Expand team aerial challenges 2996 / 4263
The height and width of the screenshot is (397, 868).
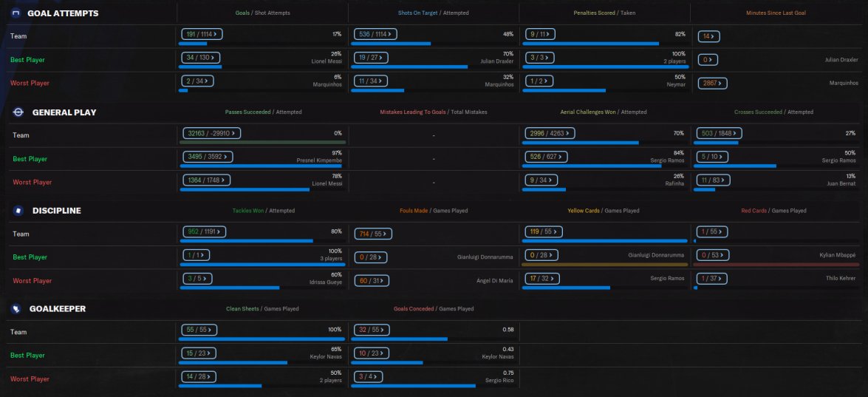(x=550, y=133)
